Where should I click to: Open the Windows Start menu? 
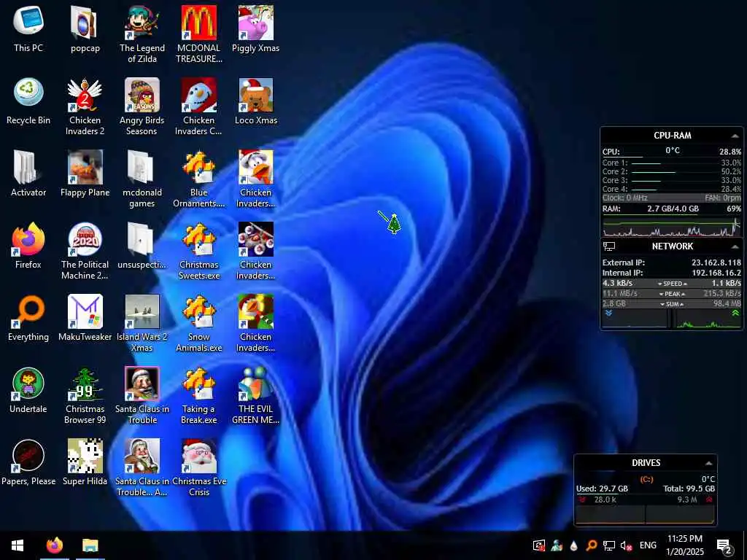coord(18,545)
